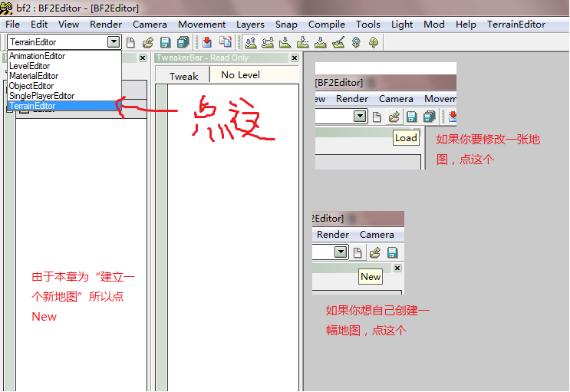Screen dimensions: 570x392
Task: Open the dropdown arrow in upper inset image
Action: point(360,117)
